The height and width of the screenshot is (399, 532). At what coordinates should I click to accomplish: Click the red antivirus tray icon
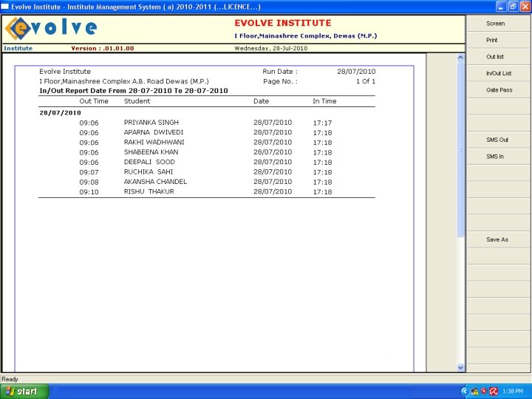click(x=494, y=392)
